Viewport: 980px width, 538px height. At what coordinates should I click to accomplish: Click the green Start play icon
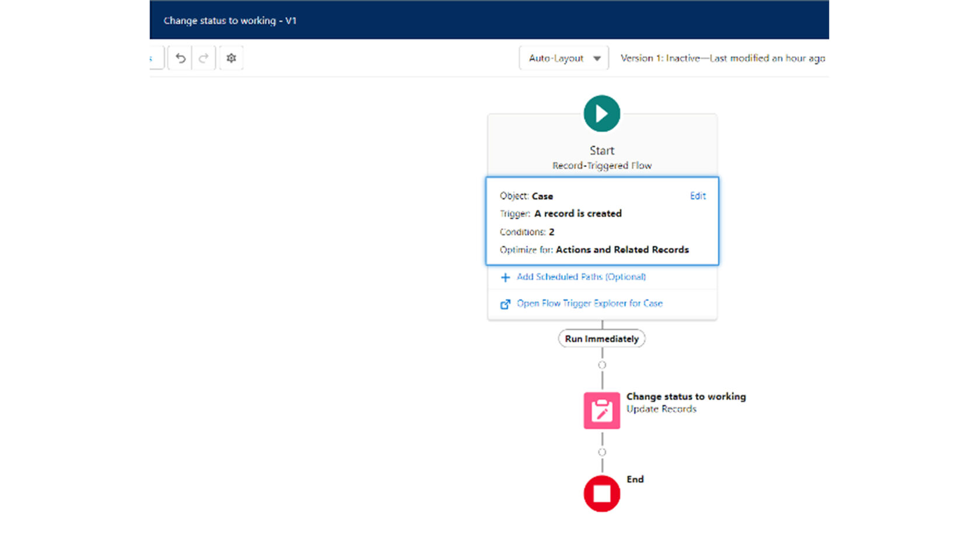601,114
